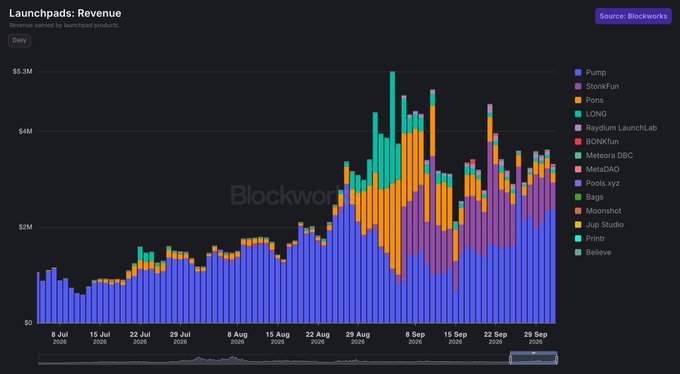
Task: Click the $4M y-axis label
Action: pyautogui.click(x=26, y=131)
